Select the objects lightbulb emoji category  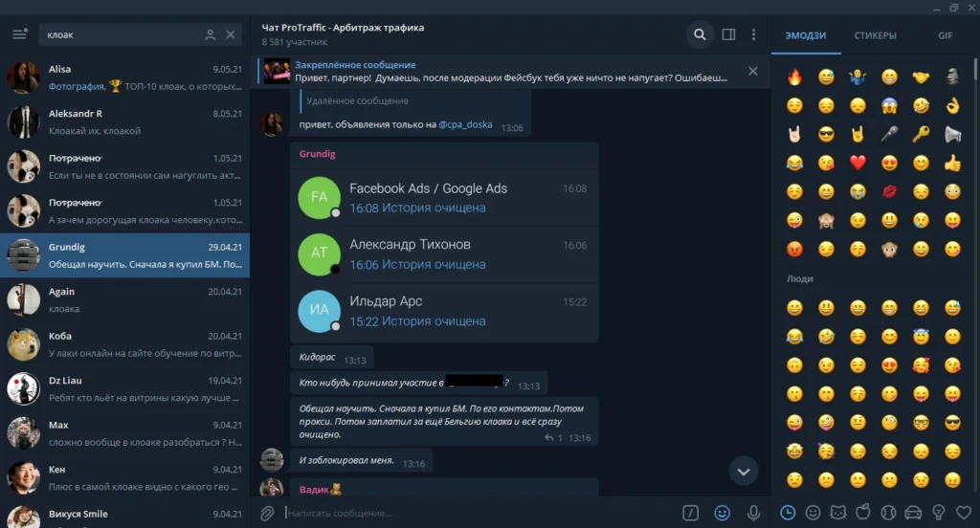[x=938, y=513]
